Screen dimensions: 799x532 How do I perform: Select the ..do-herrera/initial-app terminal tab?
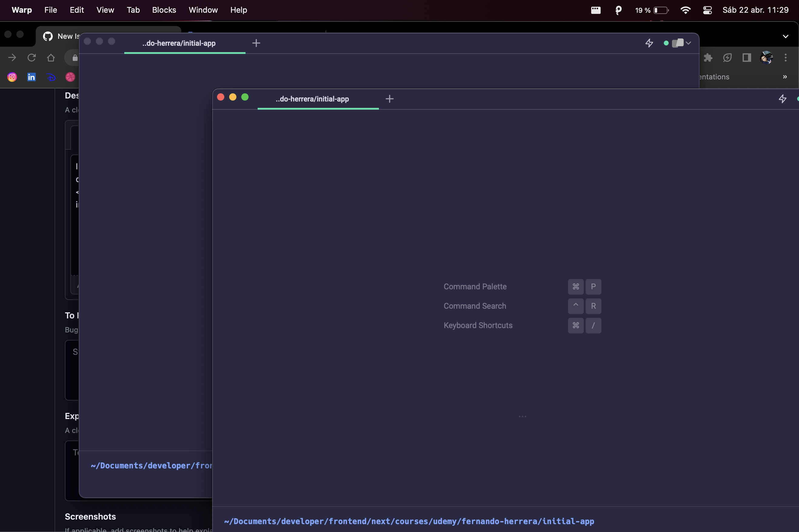pos(312,99)
